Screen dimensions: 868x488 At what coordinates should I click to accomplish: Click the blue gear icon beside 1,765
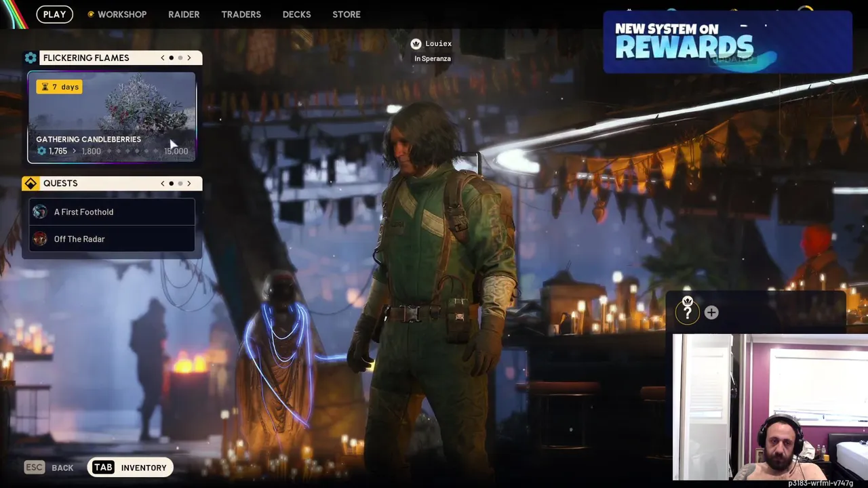[42, 151]
